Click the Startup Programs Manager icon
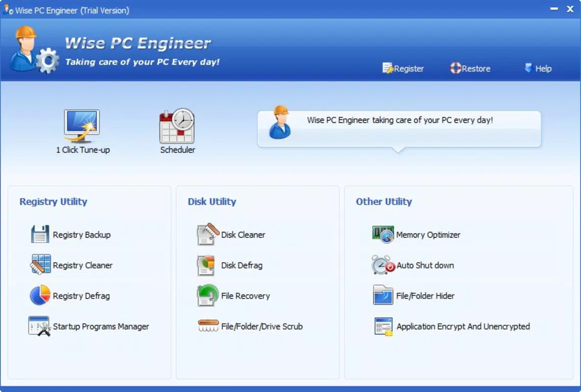The height and width of the screenshot is (392, 581). coord(39,326)
